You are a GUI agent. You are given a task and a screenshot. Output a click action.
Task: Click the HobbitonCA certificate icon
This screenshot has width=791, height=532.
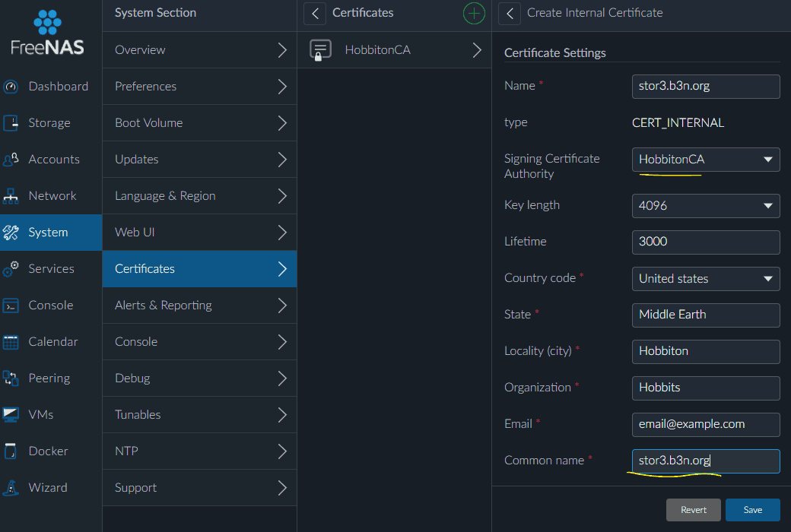click(320, 50)
